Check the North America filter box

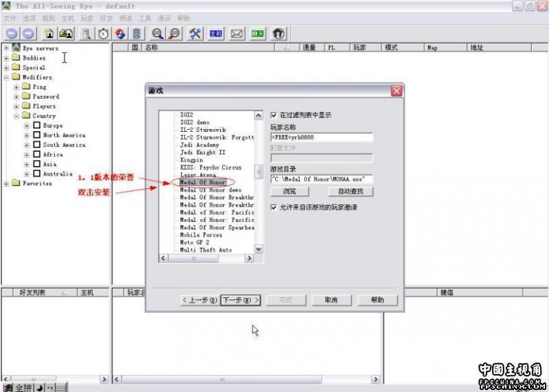[x=37, y=135]
